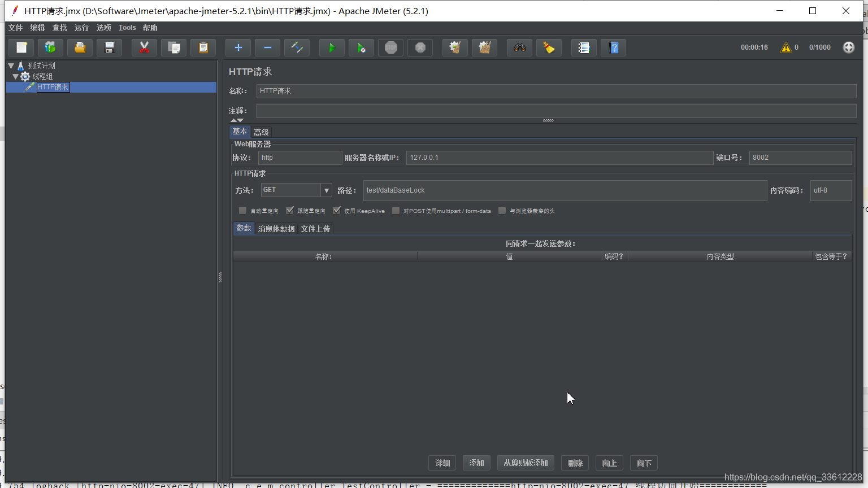The height and width of the screenshot is (488, 868).
Task: Cut selection using the scissors icon
Action: (x=144, y=47)
